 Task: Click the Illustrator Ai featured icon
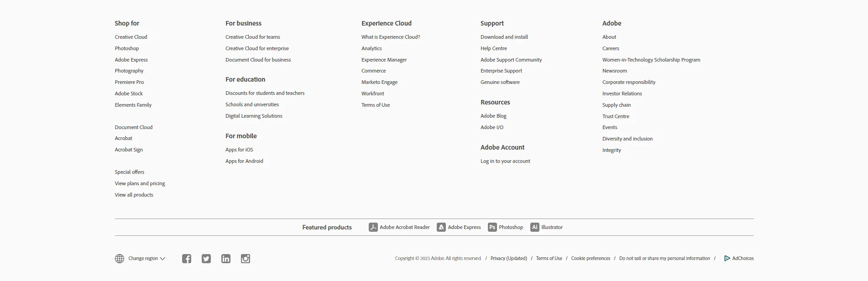[x=535, y=227]
